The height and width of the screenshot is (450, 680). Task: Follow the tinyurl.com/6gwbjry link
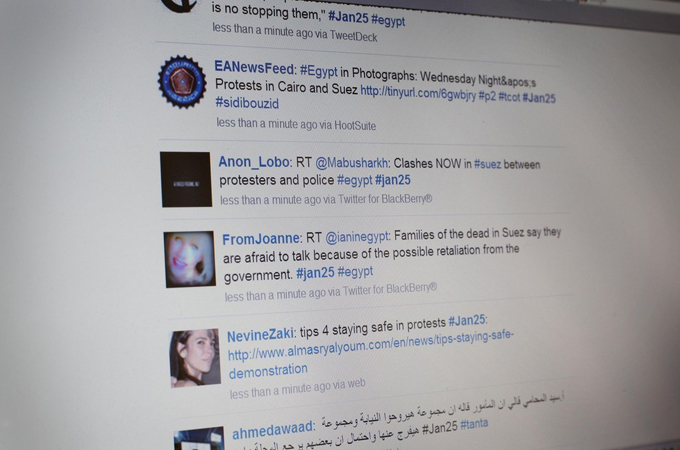click(x=418, y=93)
